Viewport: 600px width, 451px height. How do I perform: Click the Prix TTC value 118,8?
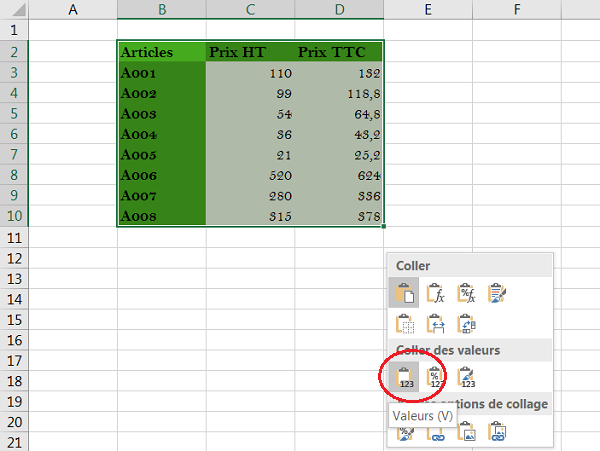pyautogui.click(x=339, y=93)
